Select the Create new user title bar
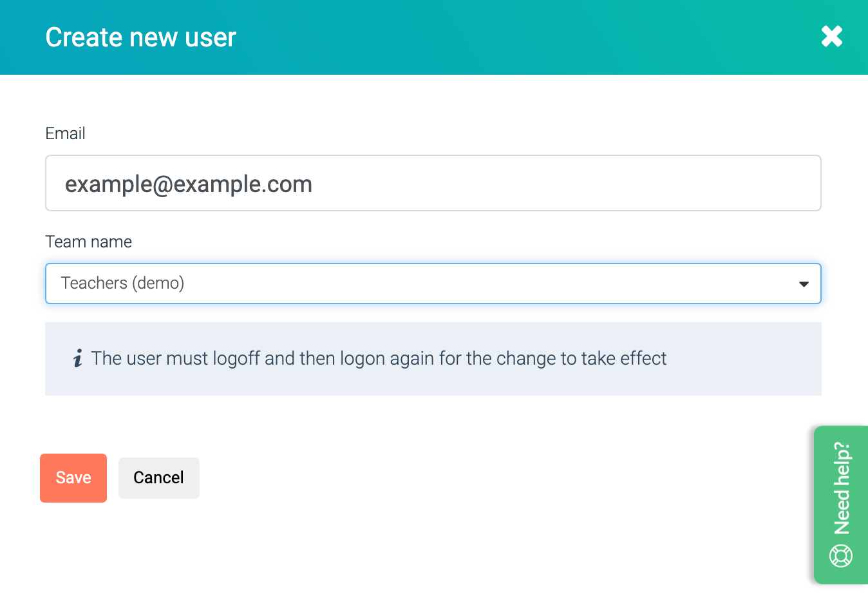Viewport: 868px width, 616px height. click(140, 37)
